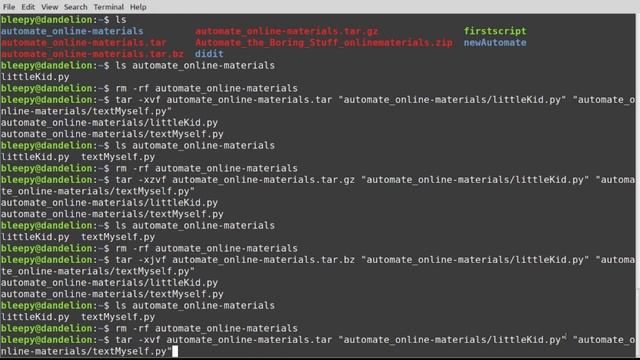640x360 pixels.
Task: Click the blue automate_online-materials directory name
Action: (x=72, y=31)
